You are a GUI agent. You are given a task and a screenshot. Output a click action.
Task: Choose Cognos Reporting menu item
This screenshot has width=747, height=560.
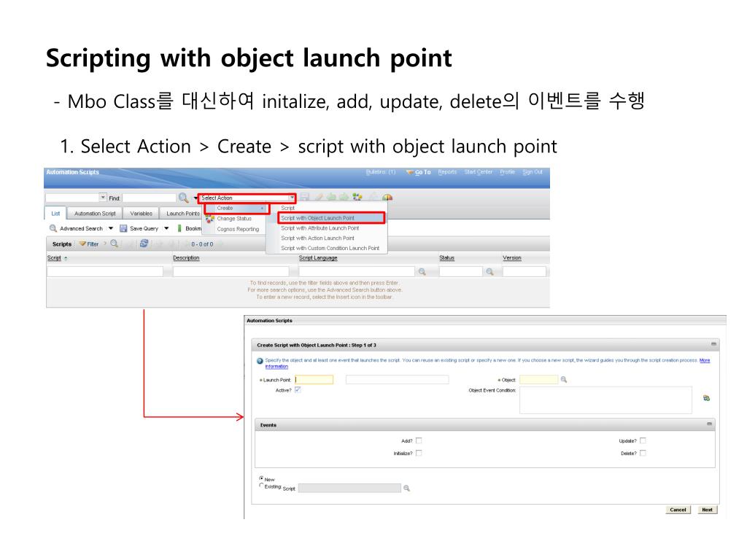238,229
